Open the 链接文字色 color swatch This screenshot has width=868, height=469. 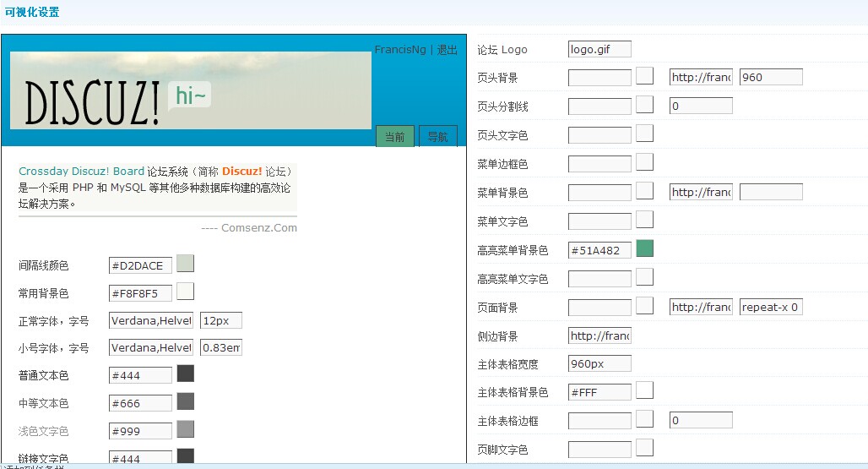click(x=186, y=455)
